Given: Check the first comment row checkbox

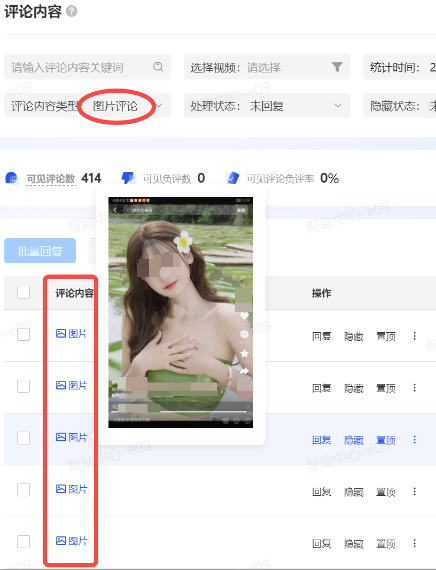Looking at the screenshot, I should (24, 334).
